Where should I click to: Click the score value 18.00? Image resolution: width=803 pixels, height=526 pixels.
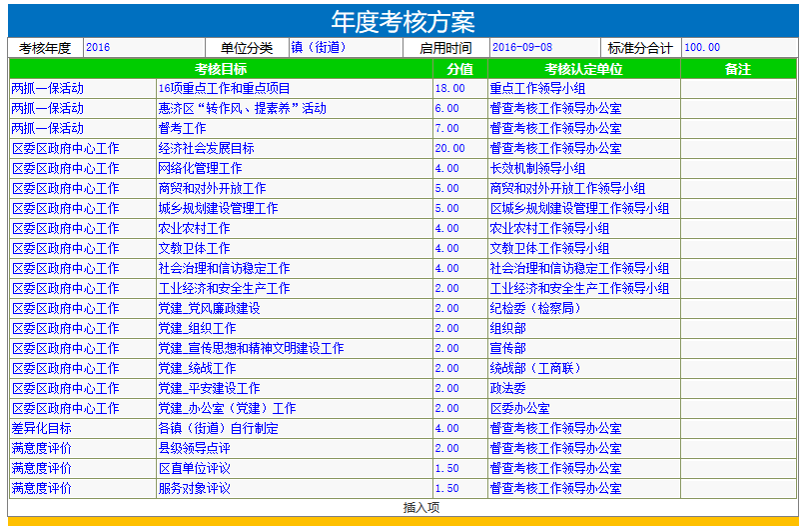pos(460,89)
